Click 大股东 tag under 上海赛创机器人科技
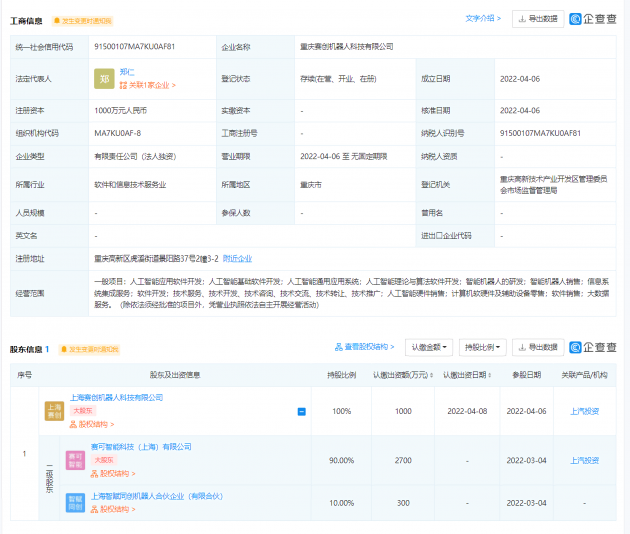630x534 pixels. (83, 411)
